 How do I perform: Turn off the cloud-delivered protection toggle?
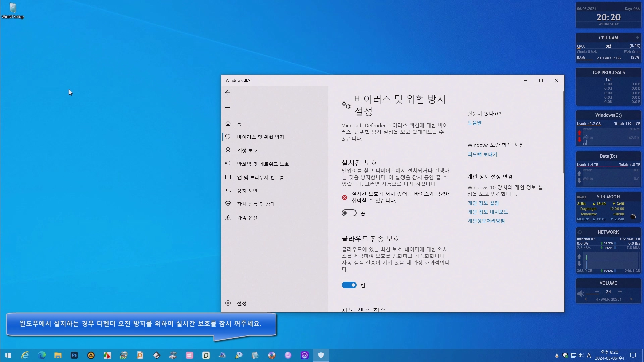(x=349, y=285)
